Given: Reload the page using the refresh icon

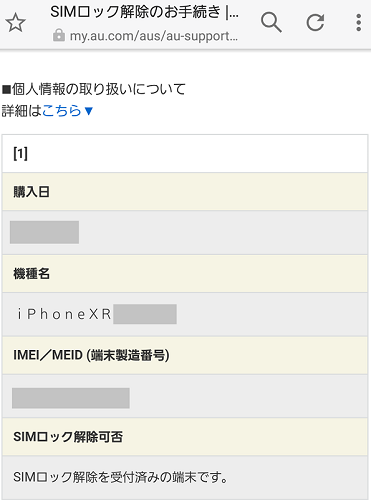Looking at the screenshot, I should [x=315, y=22].
